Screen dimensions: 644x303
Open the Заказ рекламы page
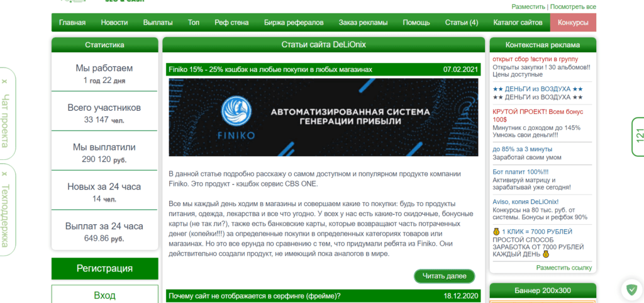pos(363,23)
